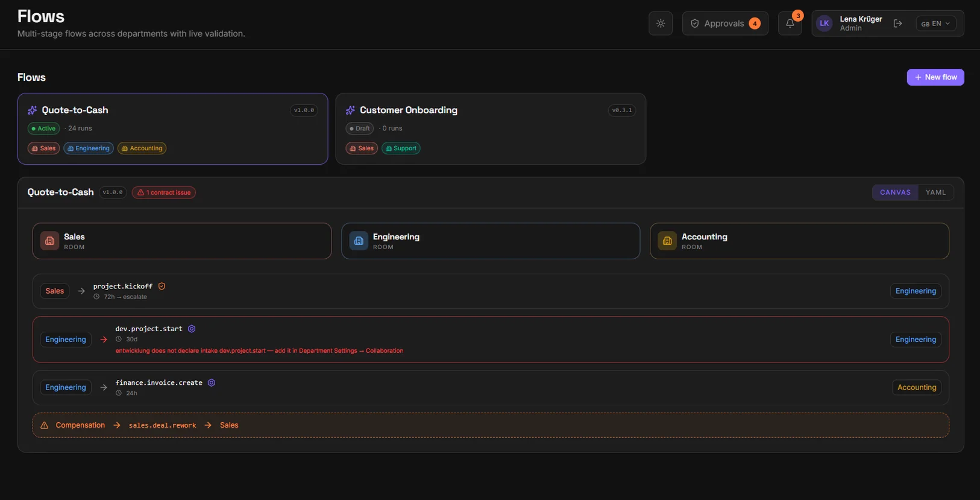
Task: Create a new flow with New flow button
Action: pyautogui.click(x=935, y=77)
